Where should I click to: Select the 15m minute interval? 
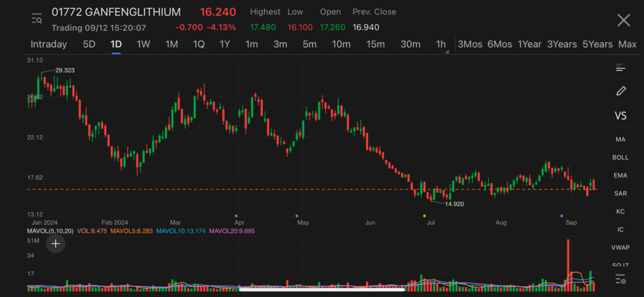(375, 45)
